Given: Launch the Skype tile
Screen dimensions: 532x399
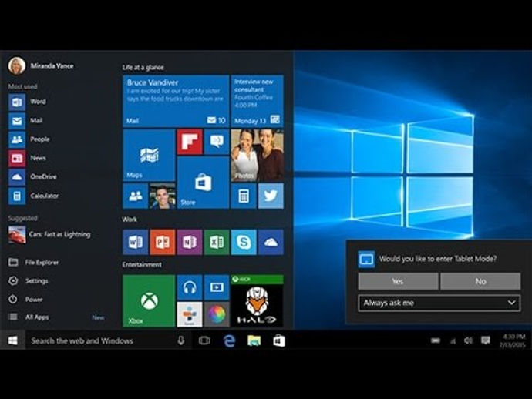Looking at the screenshot, I should [x=244, y=242].
